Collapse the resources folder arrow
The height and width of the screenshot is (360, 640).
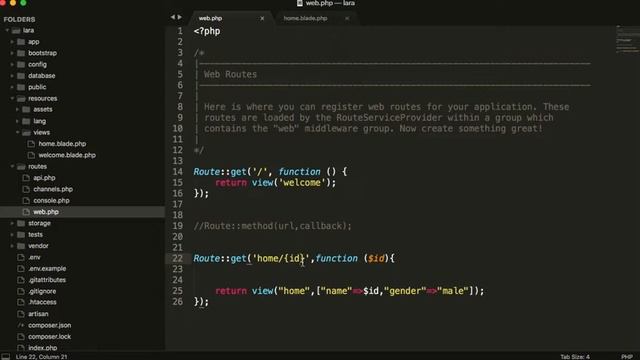tap(12, 98)
